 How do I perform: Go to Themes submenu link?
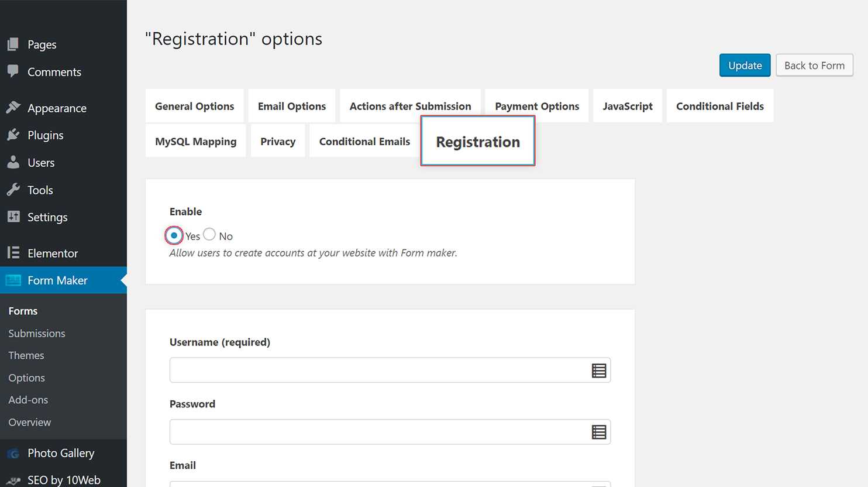[26, 355]
